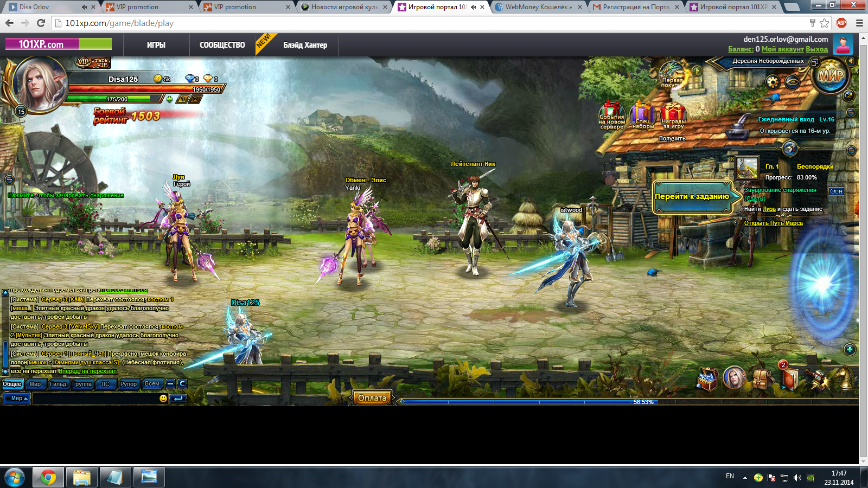Open the settings gear icon
This screenshot has width=868, height=488.
tap(773, 82)
